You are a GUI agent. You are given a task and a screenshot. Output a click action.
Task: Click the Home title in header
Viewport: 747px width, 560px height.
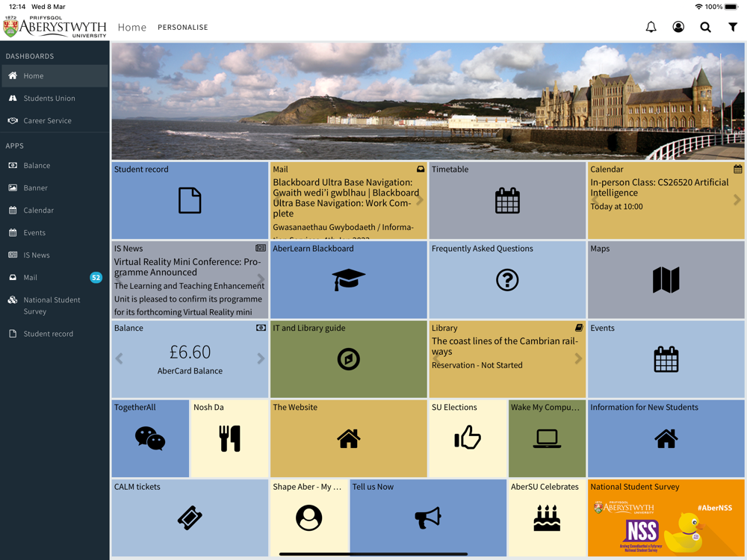(132, 27)
